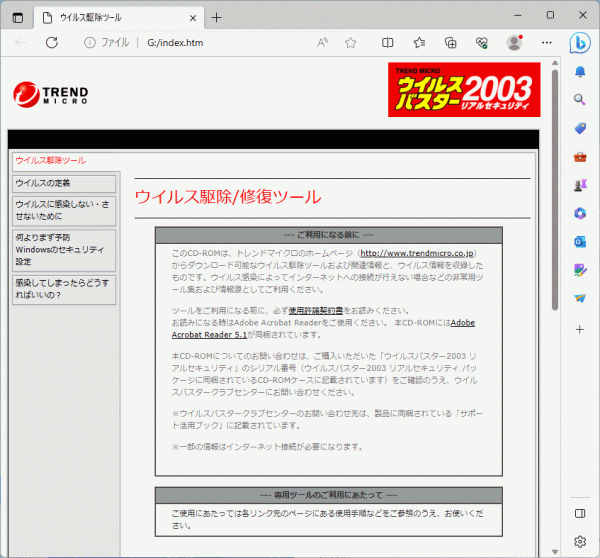
Task: Close the ウイルス駆除ツール tab
Action: 193,18
